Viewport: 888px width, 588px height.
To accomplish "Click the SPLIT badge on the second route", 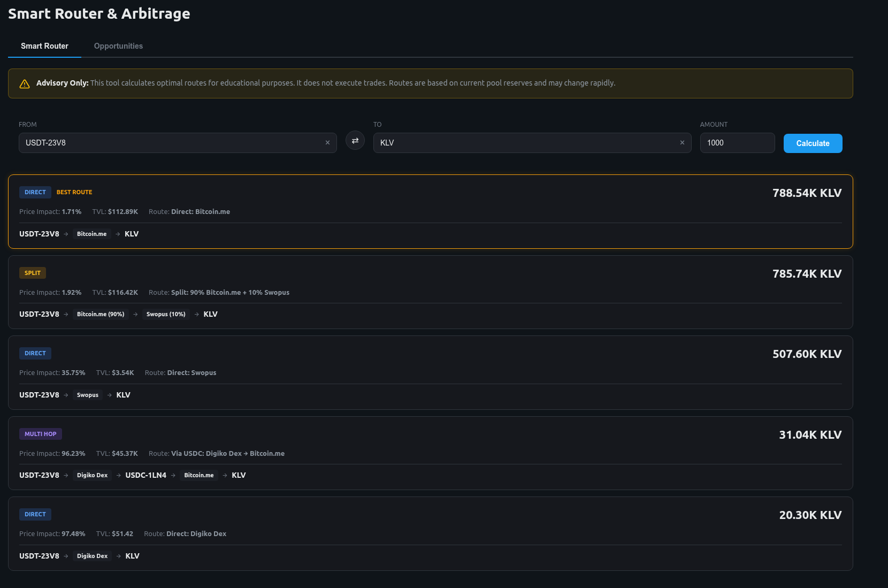I will [x=32, y=273].
